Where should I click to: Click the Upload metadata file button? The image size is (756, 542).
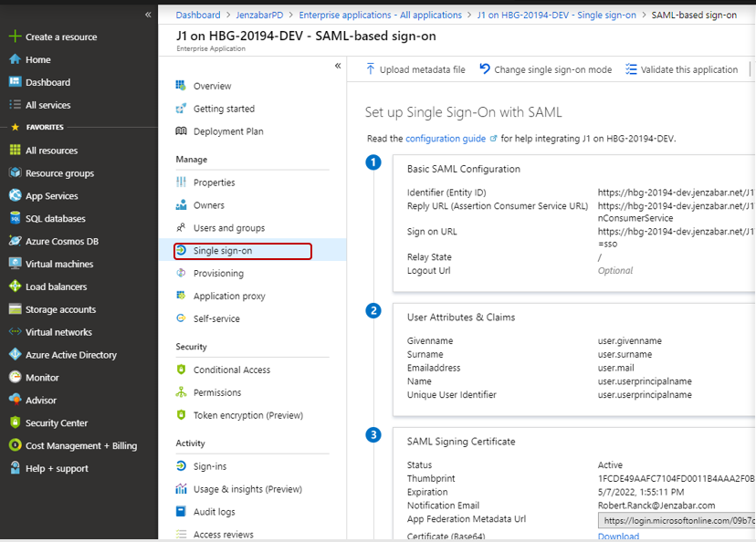click(x=415, y=69)
